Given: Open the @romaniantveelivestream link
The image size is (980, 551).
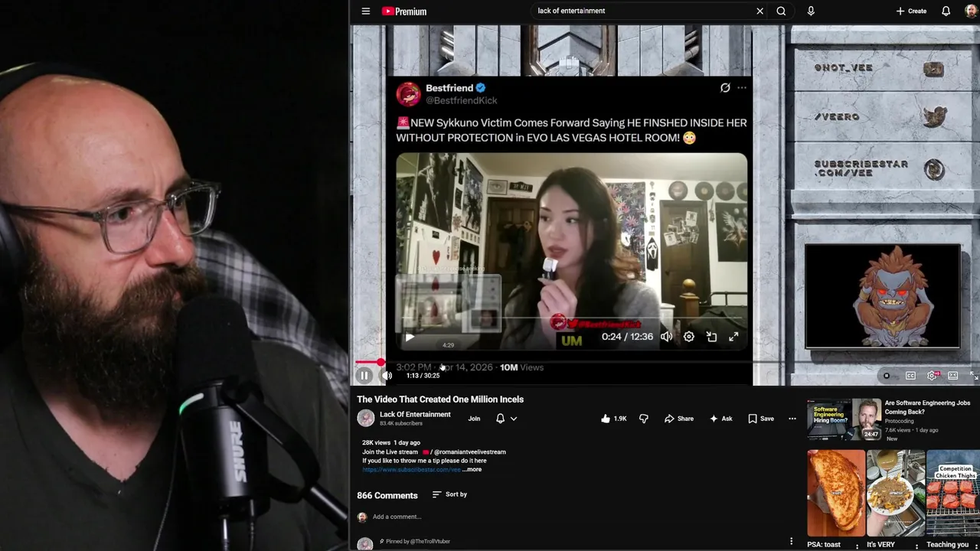Looking at the screenshot, I should (469, 452).
